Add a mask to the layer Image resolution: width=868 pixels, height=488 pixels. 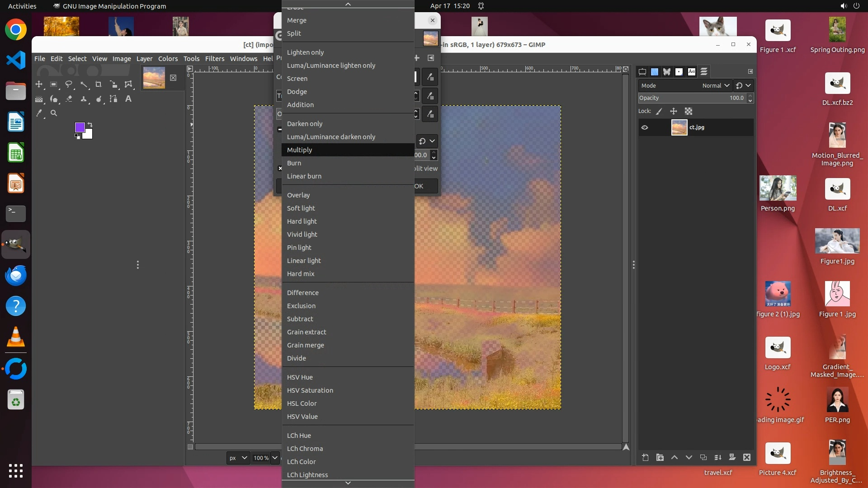732,458
